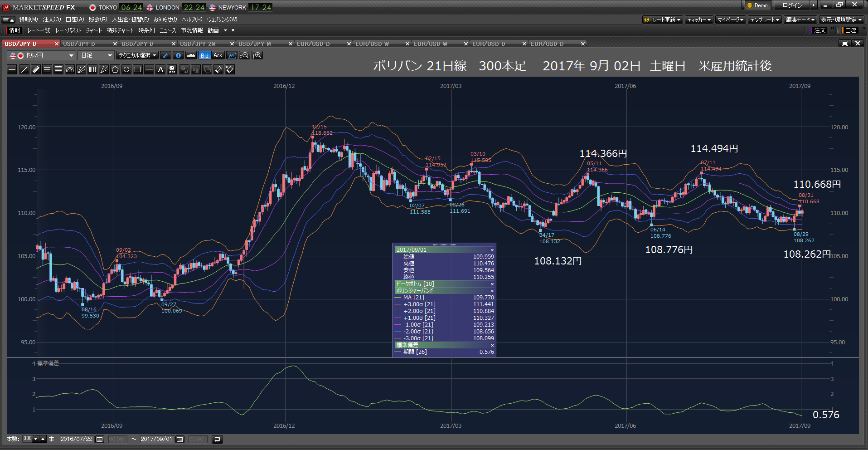Open the ティッカー dropdown

pyautogui.click(x=699, y=20)
